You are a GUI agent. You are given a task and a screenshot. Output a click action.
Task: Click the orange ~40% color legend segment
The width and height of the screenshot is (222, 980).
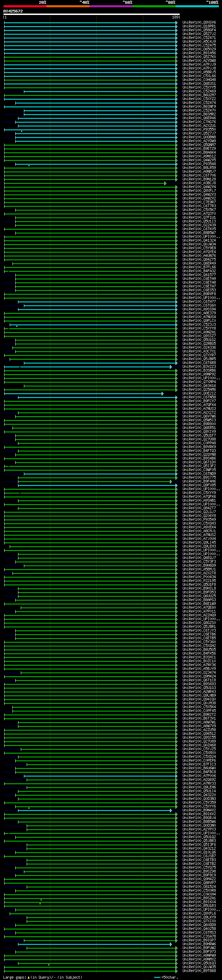(x=68, y=6)
